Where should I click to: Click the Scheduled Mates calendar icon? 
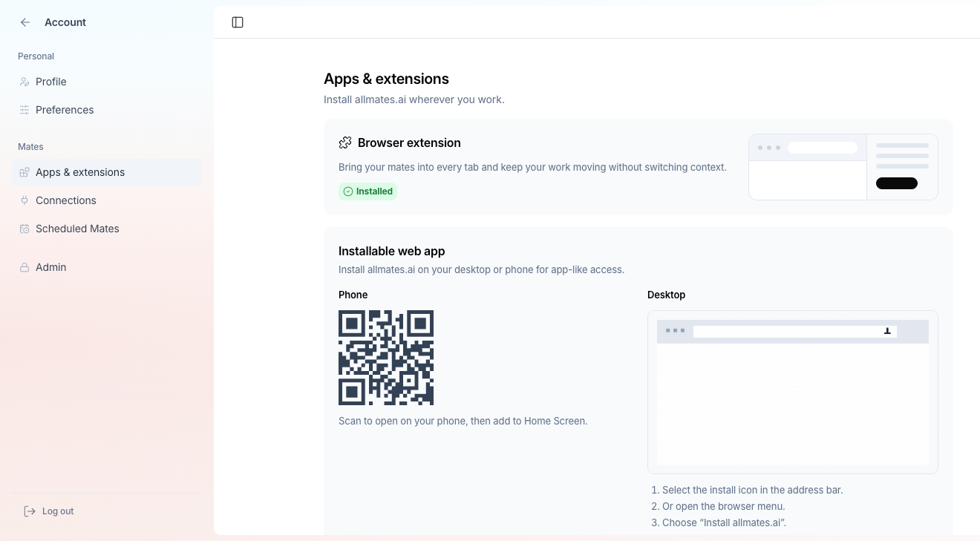(x=24, y=229)
